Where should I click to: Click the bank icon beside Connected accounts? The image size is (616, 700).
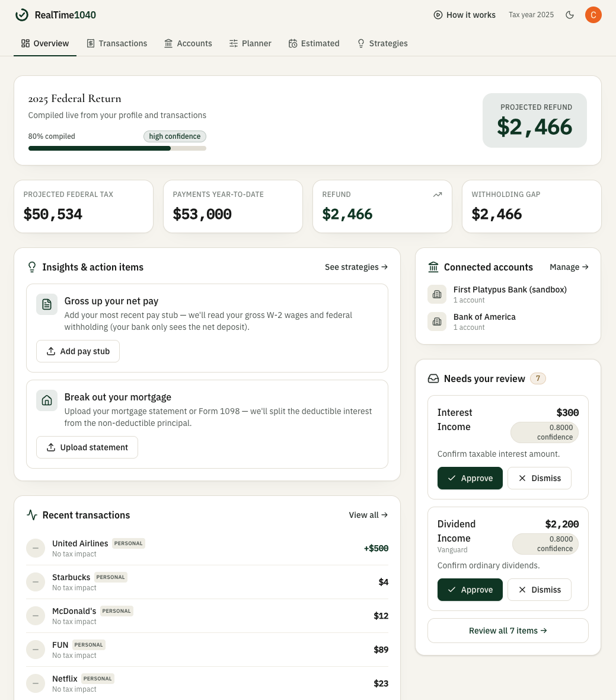pos(433,267)
